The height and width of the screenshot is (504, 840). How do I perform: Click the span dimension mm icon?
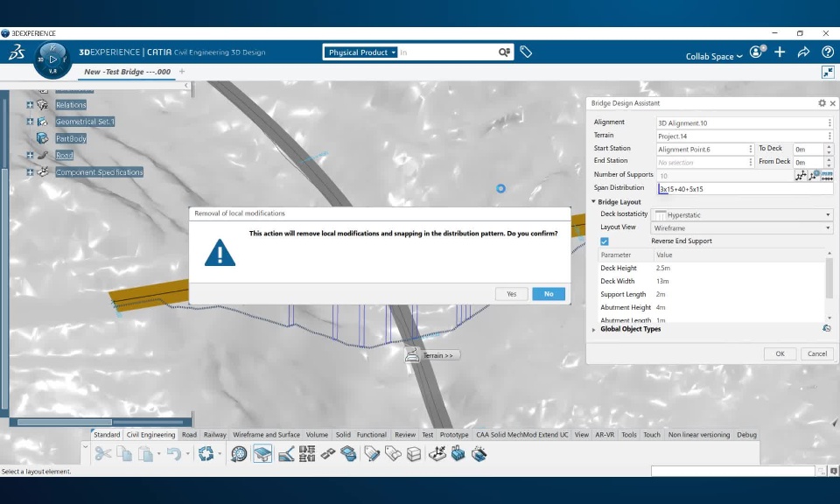[x=827, y=175]
